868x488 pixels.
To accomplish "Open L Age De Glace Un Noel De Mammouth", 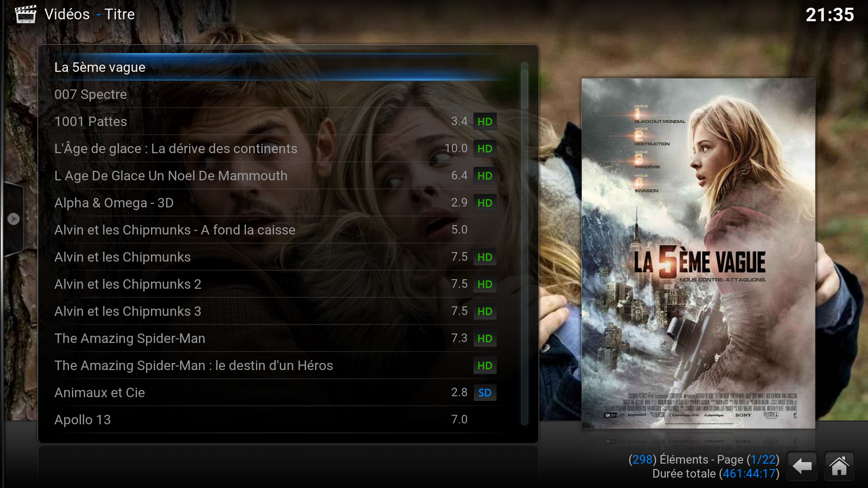I will tap(280, 176).
